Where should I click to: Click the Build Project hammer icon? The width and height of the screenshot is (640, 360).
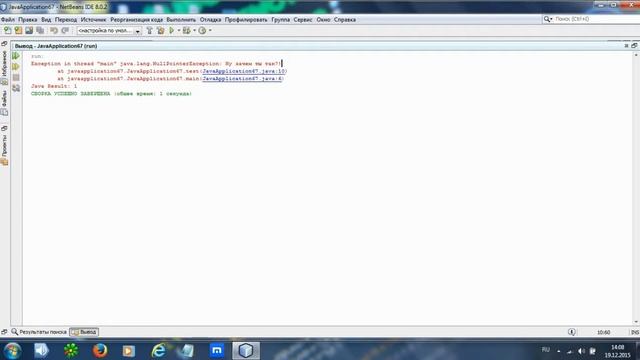(x=149, y=31)
